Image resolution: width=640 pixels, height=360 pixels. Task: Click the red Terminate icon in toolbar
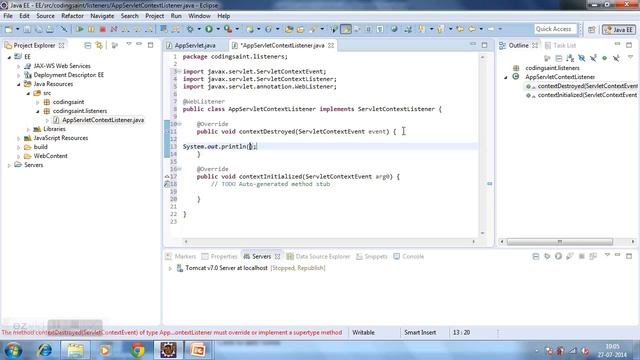102,29
